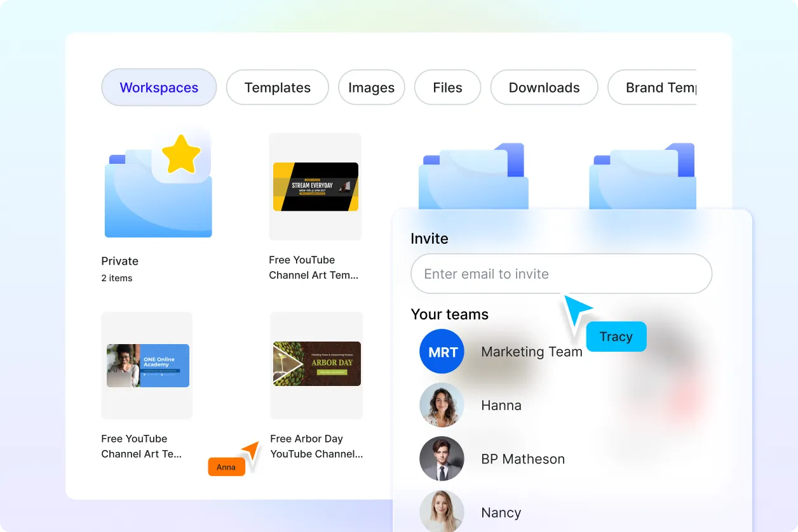Viewport: 798px width, 532px height.
Task: Switch to the Templates tab
Action: tap(277, 87)
